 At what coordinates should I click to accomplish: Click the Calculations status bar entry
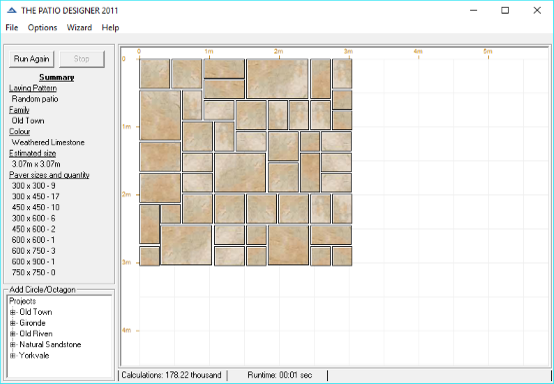pyautogui.click(x=172, y=375)
